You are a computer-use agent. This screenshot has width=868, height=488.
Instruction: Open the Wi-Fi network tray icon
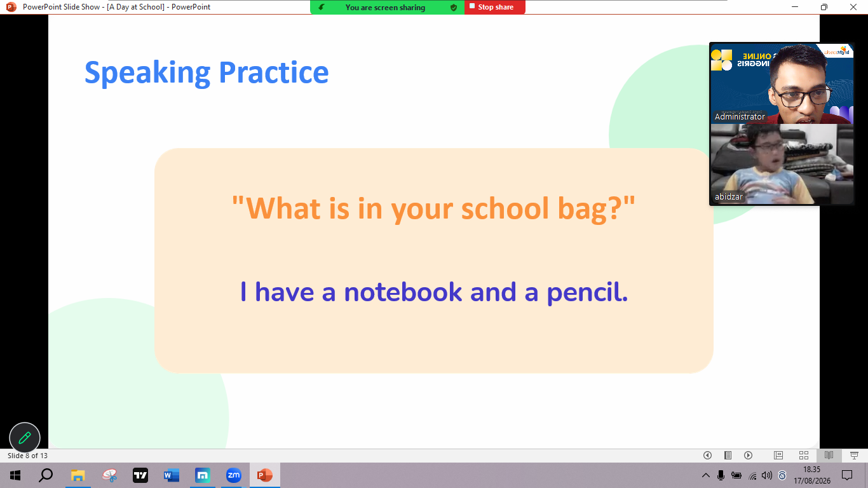752,475
